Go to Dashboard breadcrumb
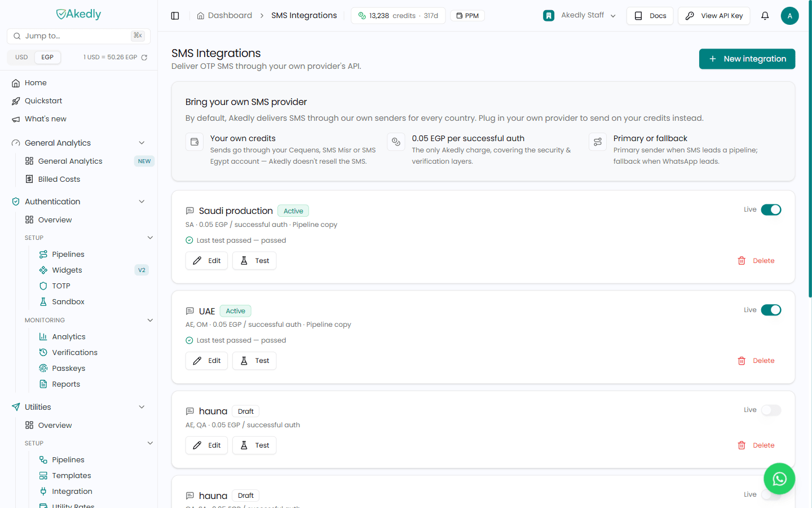The height and width of the screenshot is (508, 812). 224,16
